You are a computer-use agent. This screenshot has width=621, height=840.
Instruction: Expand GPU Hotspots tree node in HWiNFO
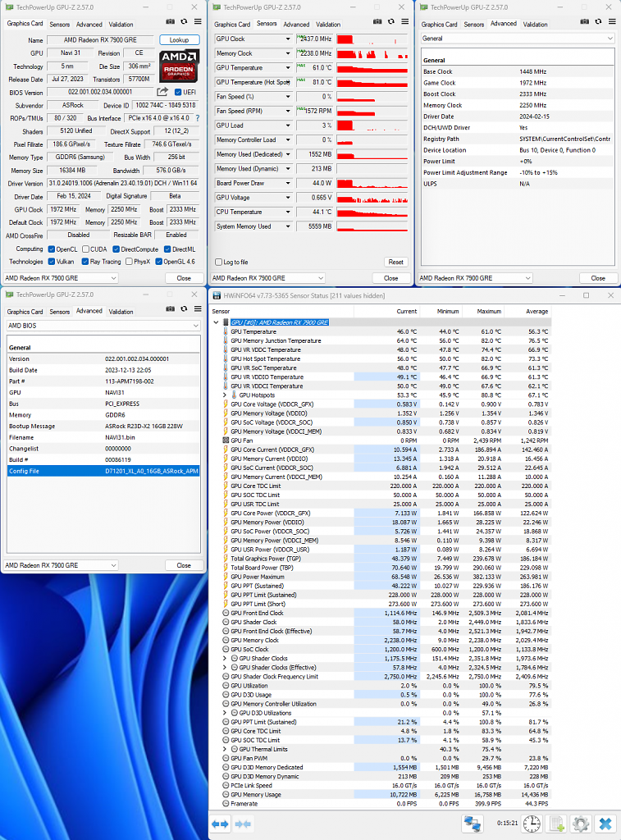coord(225,395)
